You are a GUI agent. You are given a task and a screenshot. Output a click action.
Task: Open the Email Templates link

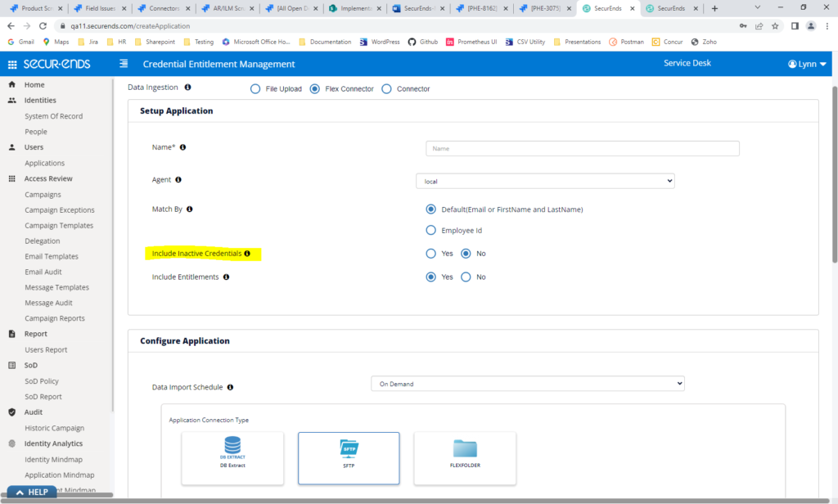click(x=52, y=257)
